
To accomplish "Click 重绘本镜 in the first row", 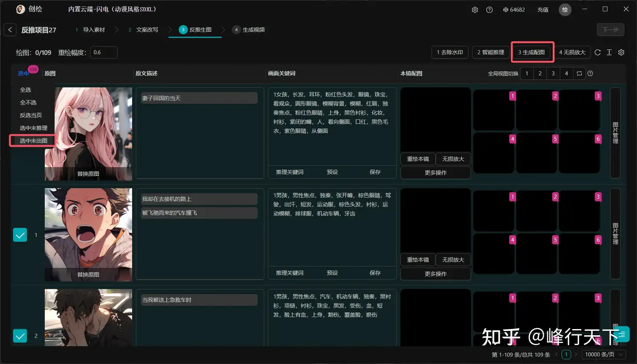I will coord(418,159).
